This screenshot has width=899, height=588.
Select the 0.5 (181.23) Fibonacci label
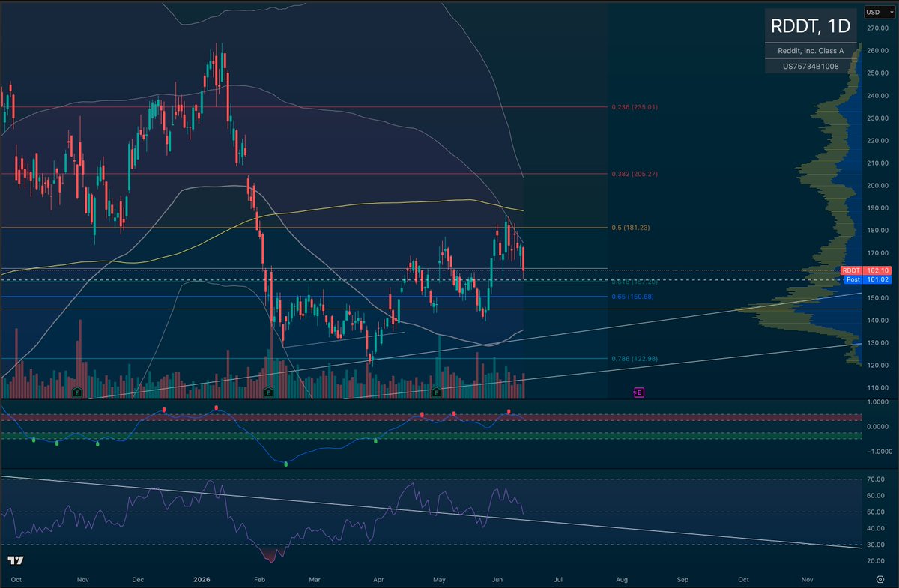(x=632, y=228)
